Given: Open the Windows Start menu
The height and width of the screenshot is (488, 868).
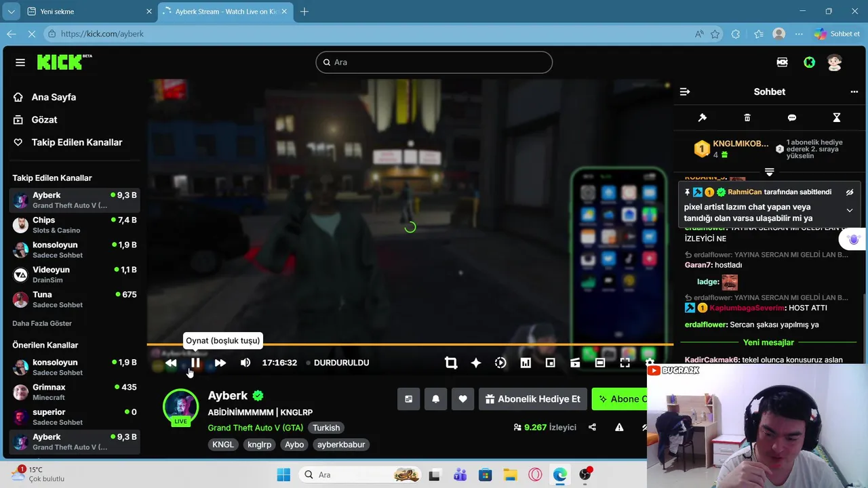Looking at the screenshot, I should [283, 474].
